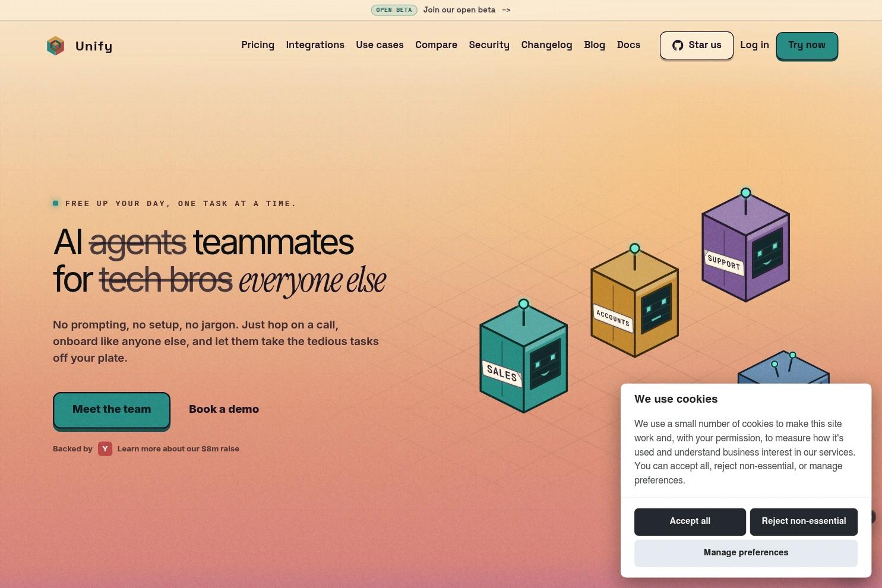Viewport: 882px width, 588px height.
Task: Click the 'We use cookies' heading
Action: click(x=676, y=399)
